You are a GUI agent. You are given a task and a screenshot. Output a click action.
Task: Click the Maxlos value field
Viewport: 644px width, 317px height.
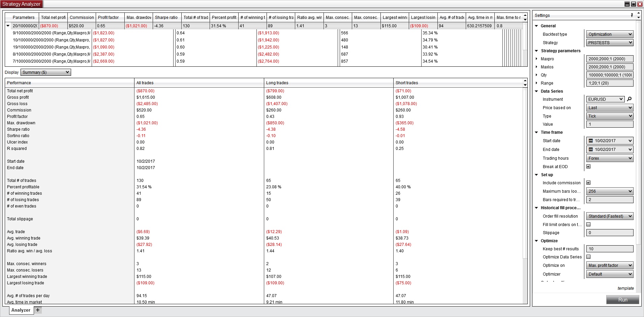(610, 67)
